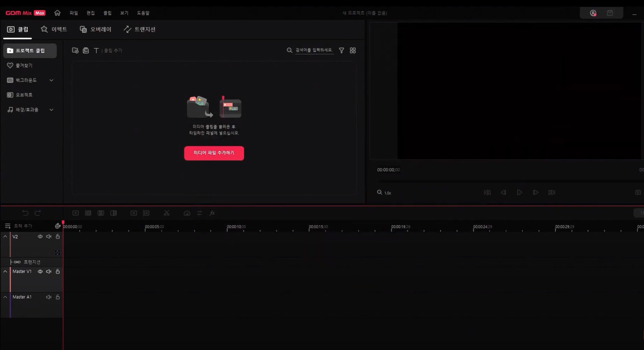Open the speed gauge tool

187,213
